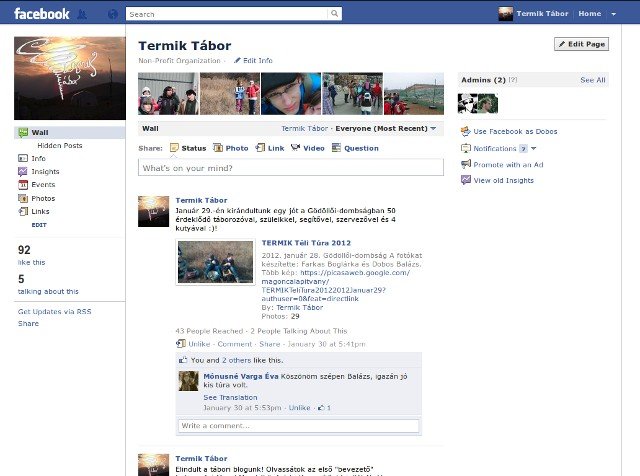Select the Question share option
Image resolution: width=640 pixels, height=476 pixels.
click(x=355, y=148)
